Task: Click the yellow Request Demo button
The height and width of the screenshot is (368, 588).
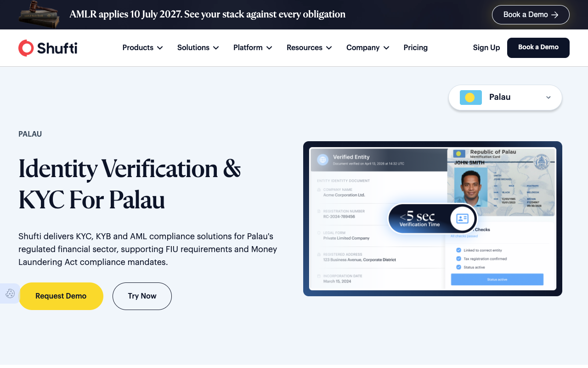Action: (x=61, y=296)
